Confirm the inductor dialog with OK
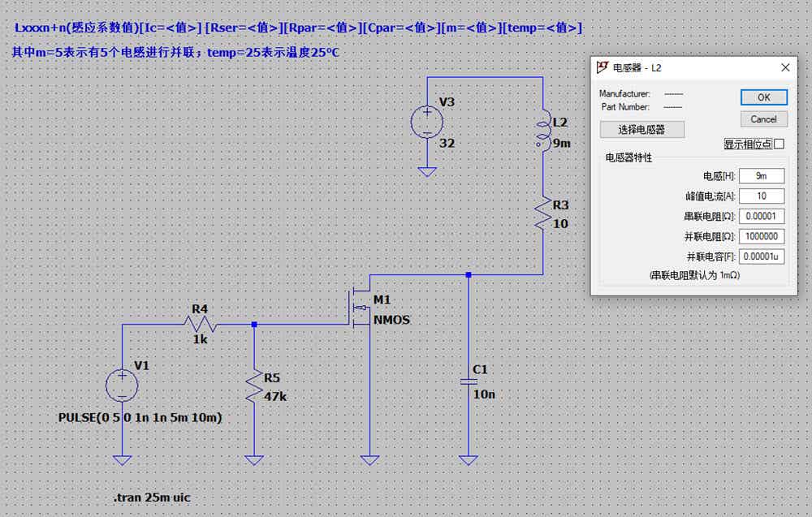Image resolution: width=812 pixels, height=517 pixels. pyautogui.click(x=764, y=97)
